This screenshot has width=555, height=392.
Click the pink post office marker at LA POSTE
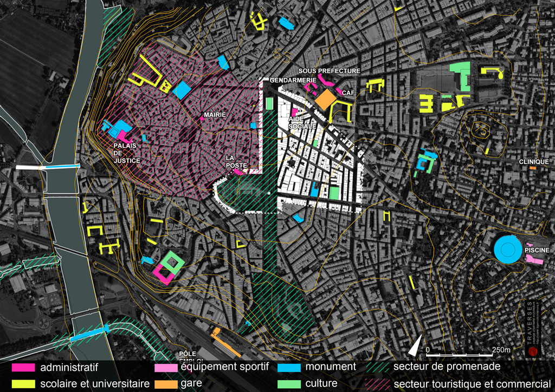tap(239, 172)
